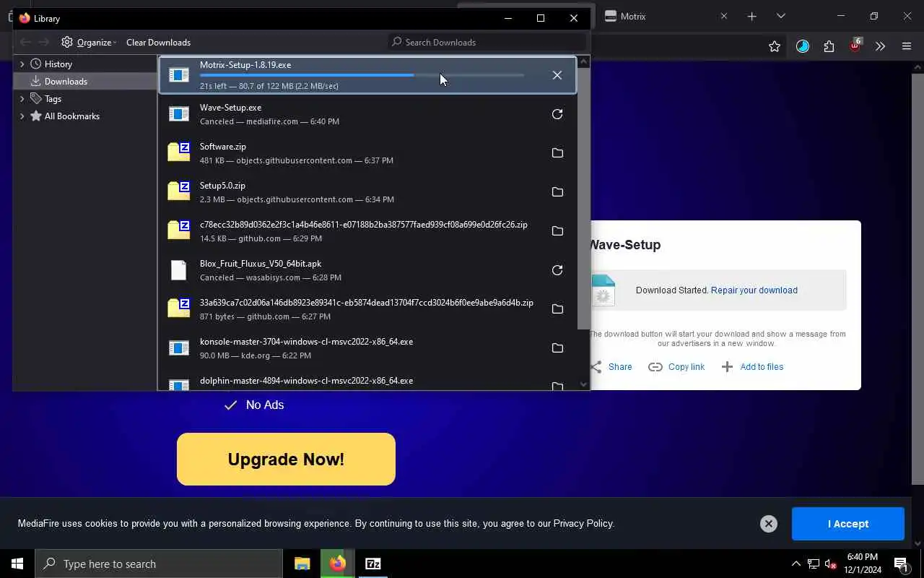Accept MediaFire cookies with I Accept
Viewport: 924px width, 578px height.
pyautogui.click(x=847, y=524)
